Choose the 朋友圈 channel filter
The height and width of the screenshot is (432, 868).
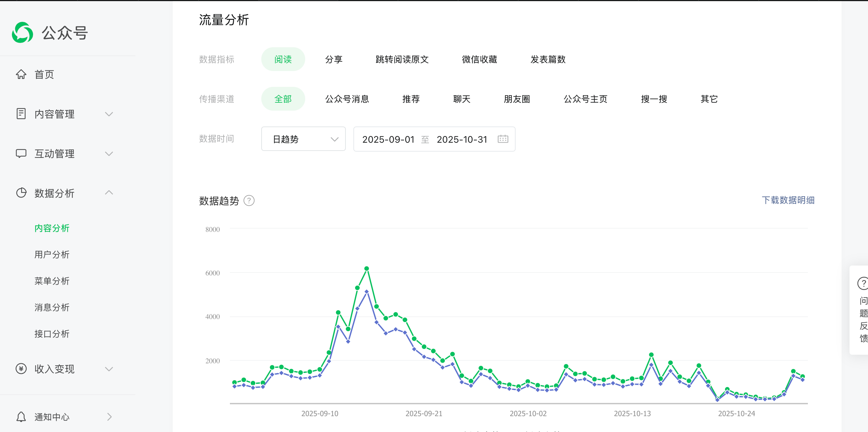(517, 99)
